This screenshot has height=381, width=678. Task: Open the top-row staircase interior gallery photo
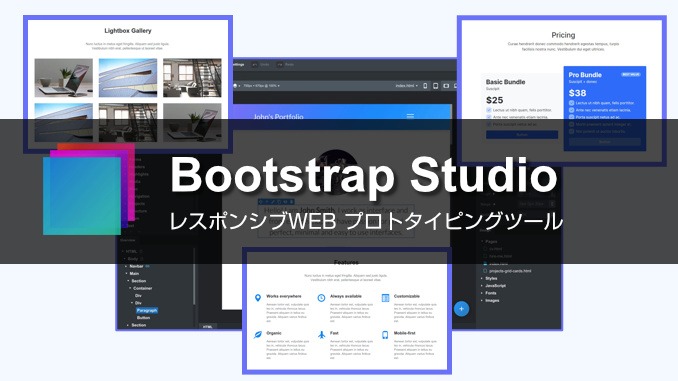[192, 78]
